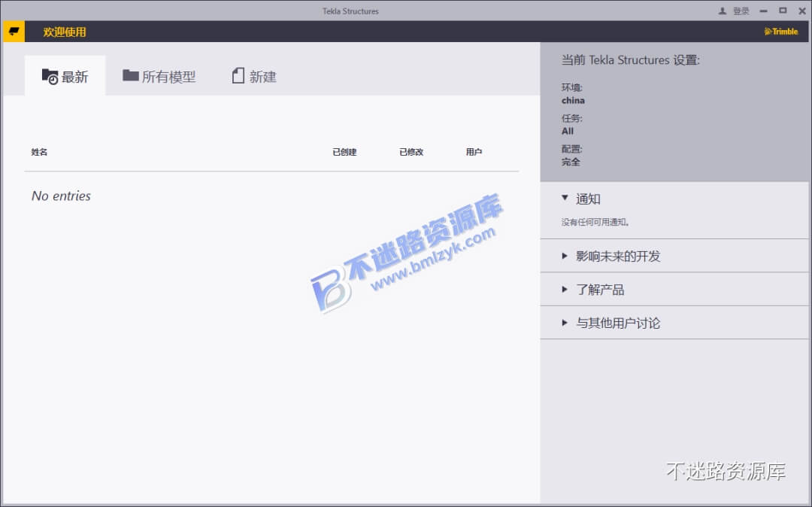Collapse the 通知 notifications section
812x507 pixels.
tap(674, 199)
